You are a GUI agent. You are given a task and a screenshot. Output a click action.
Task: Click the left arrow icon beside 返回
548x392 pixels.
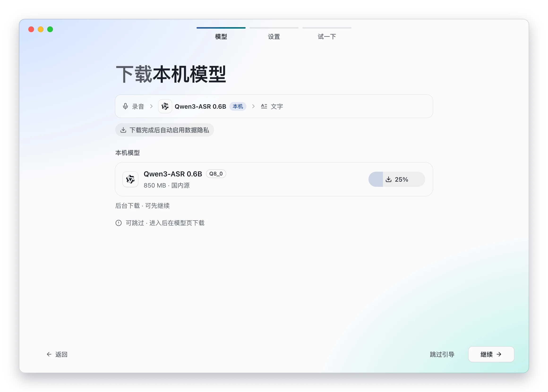click(x=49, y=354)
